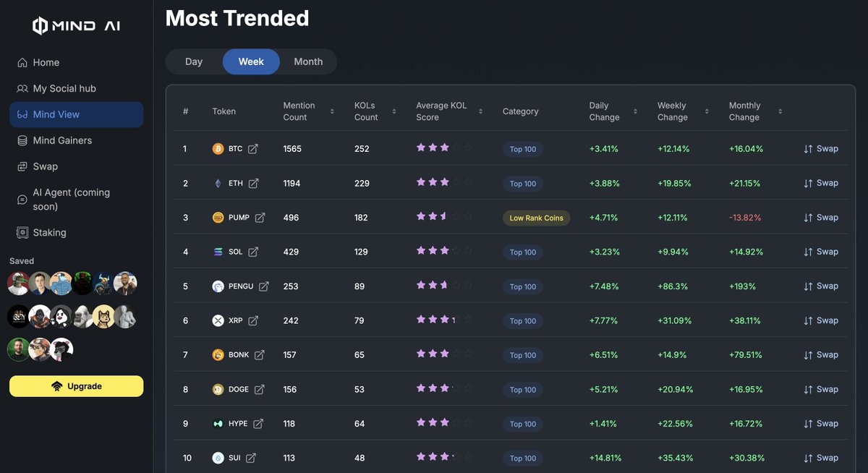Click the XRP coin logo
The image size is (868, 473).
[x=218, y=321]
